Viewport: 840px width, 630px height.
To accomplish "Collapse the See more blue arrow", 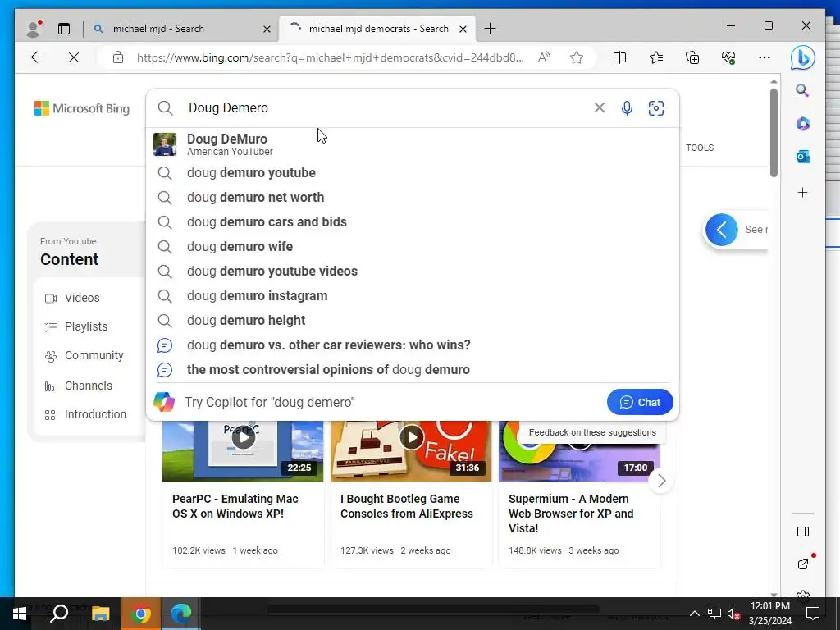I will click(722, 230).
